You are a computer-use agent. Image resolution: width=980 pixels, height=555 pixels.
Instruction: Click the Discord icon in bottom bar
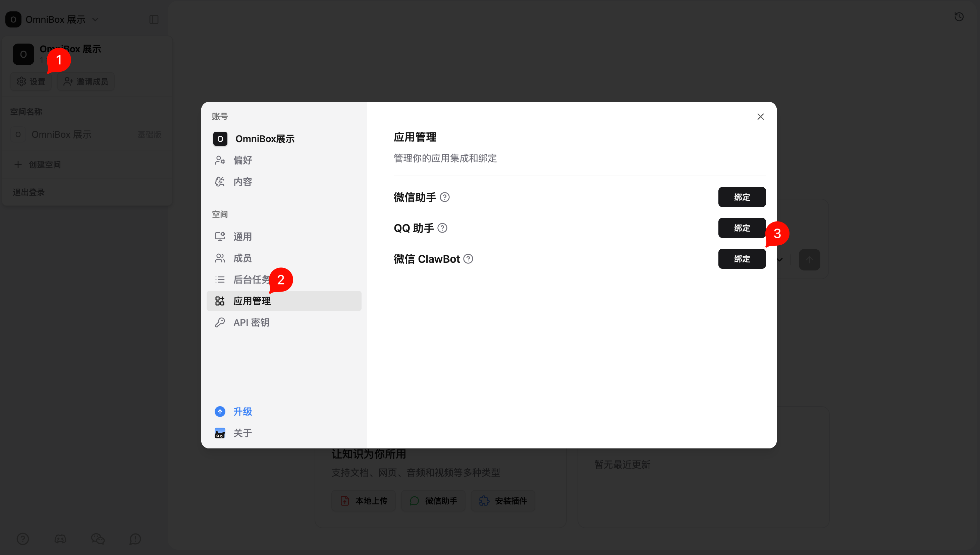point(60,539)
